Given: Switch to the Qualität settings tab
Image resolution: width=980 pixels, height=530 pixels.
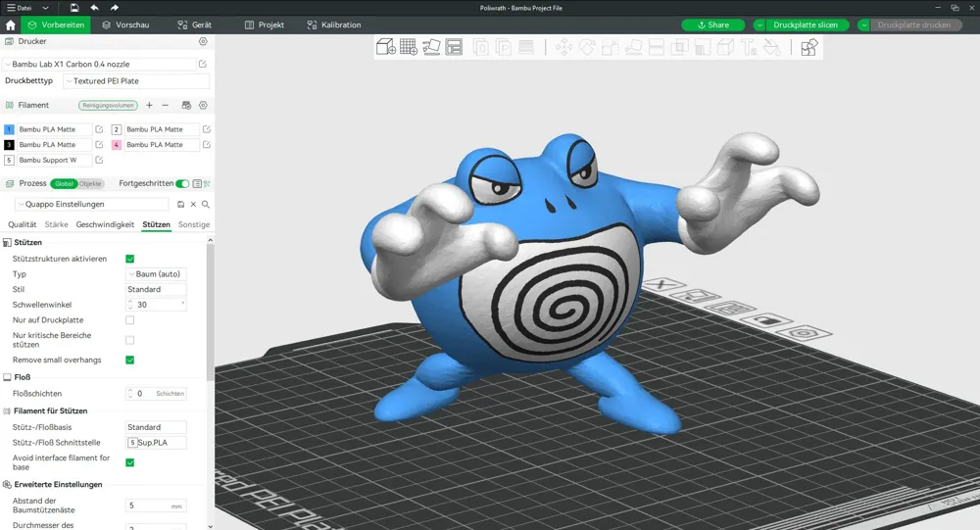Looking at the screenshot, I should (x=22, y=224).
